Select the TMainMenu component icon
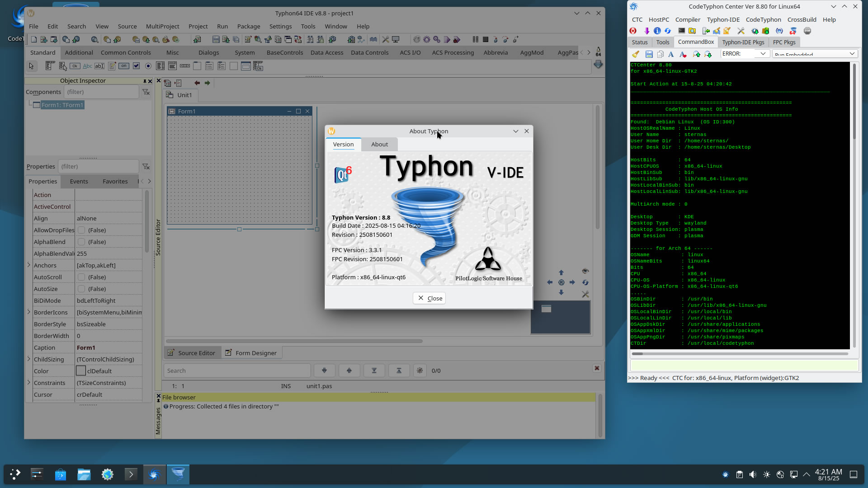The image size is (868, 488). tap(50, 66)
